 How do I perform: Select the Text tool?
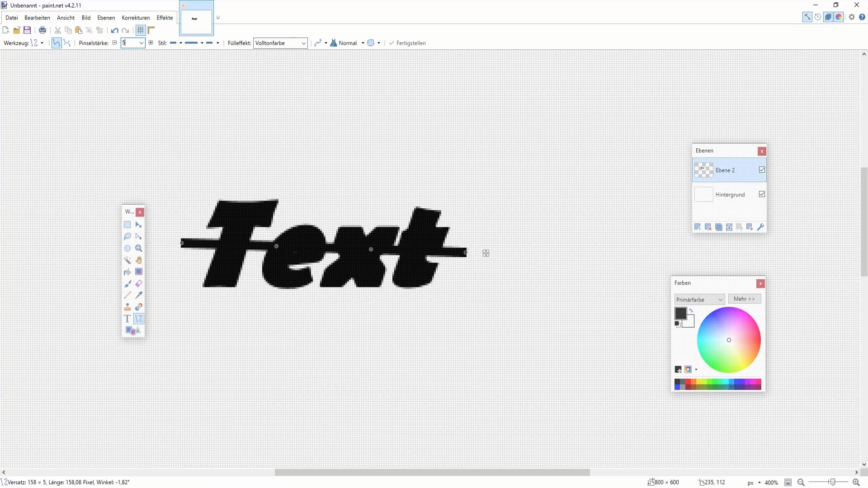[x=127, y=319]
